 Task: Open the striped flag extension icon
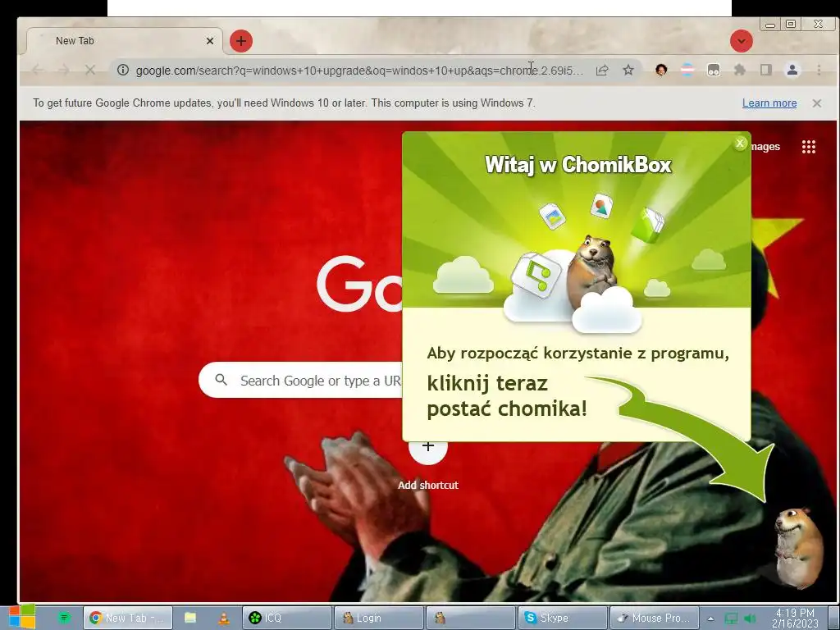(x=687, y=70)
